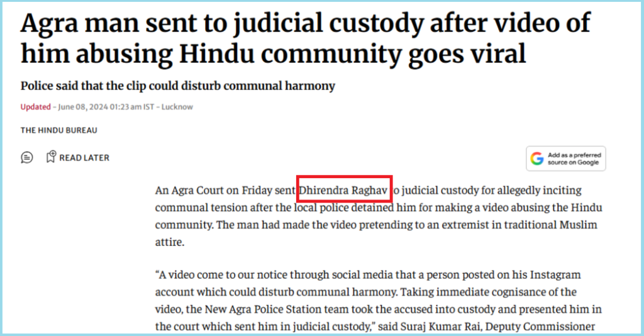Click the highlighted name Dhirendra Raghav
This screenshot has width=644, height=336.
click(x=343, y=191)
